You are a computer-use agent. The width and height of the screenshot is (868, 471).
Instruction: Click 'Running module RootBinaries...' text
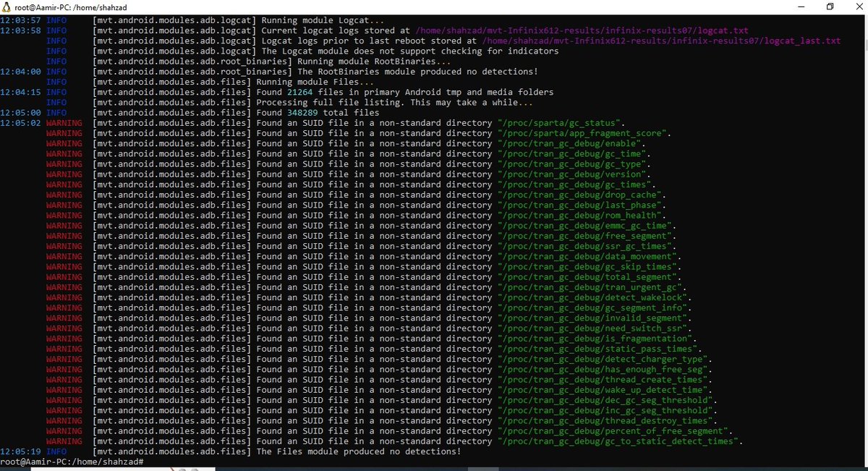[x=374, y=61]
